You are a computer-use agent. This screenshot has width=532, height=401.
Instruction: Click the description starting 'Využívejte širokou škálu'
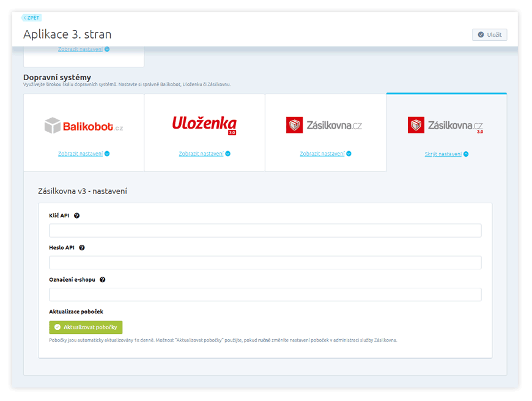[127, 84]
